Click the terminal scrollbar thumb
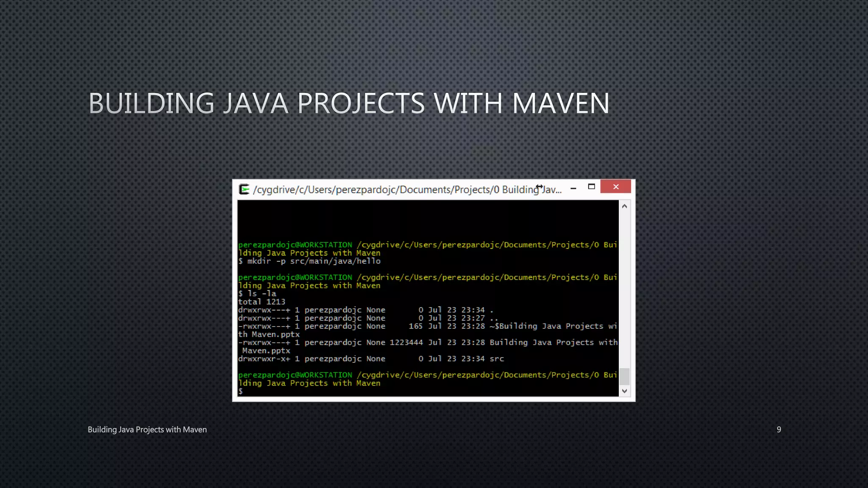Image resolution: width=868 pixels, height=488 pixels. pyautogui.click(x=624, y=376)
